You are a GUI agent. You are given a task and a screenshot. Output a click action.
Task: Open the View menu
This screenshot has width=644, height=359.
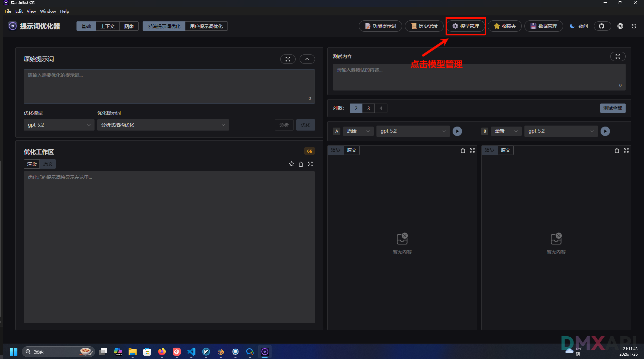[x=31, y=11]
